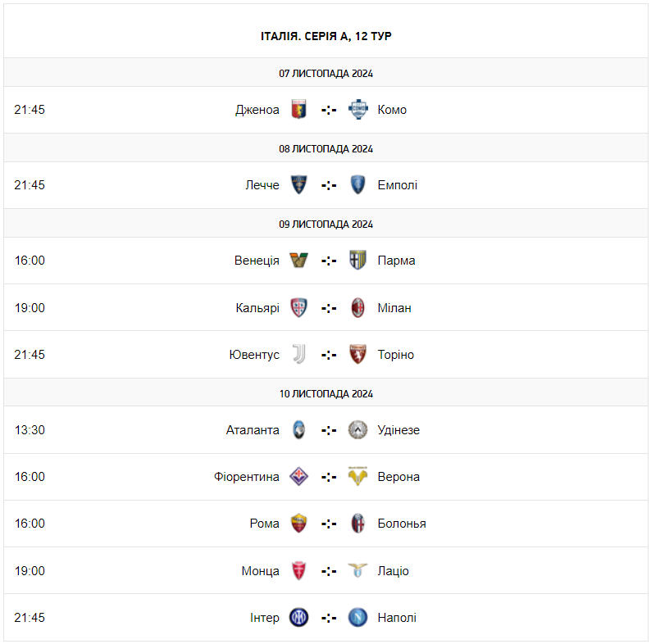Open the Лечче team link
This screenshot has width=651, height=644.
click(x=262, y=185)
